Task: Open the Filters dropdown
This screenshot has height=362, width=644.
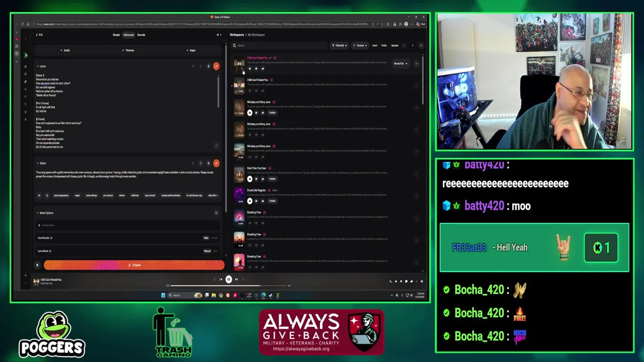Action: click(x=339, y=45)
